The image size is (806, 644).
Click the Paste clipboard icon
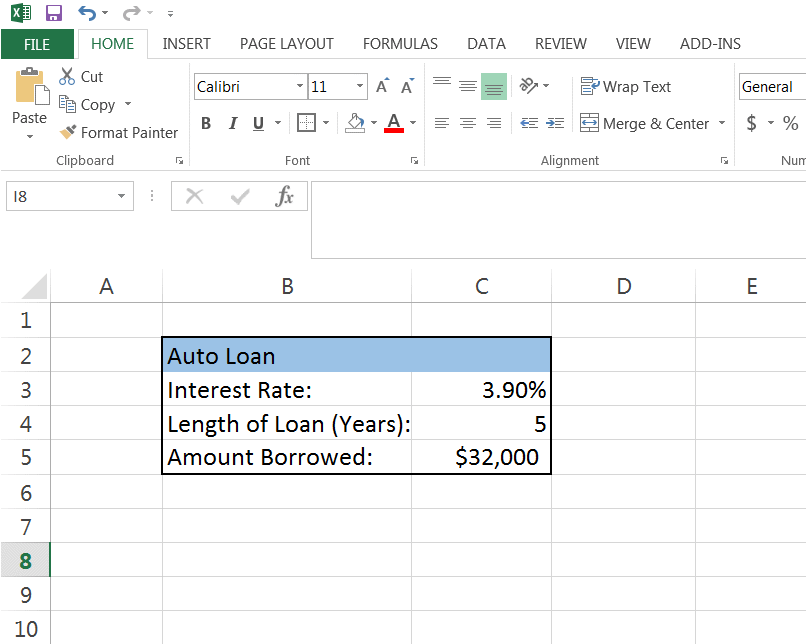click(x=32, y=86)
